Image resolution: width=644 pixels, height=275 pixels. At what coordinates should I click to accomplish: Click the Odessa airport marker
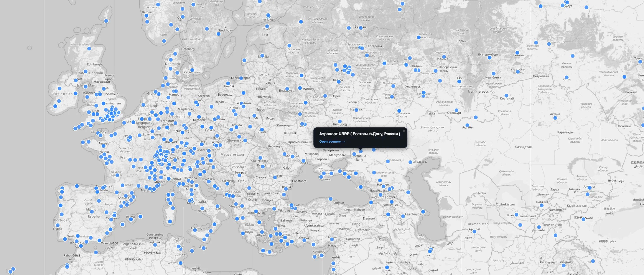pos(303,161)
